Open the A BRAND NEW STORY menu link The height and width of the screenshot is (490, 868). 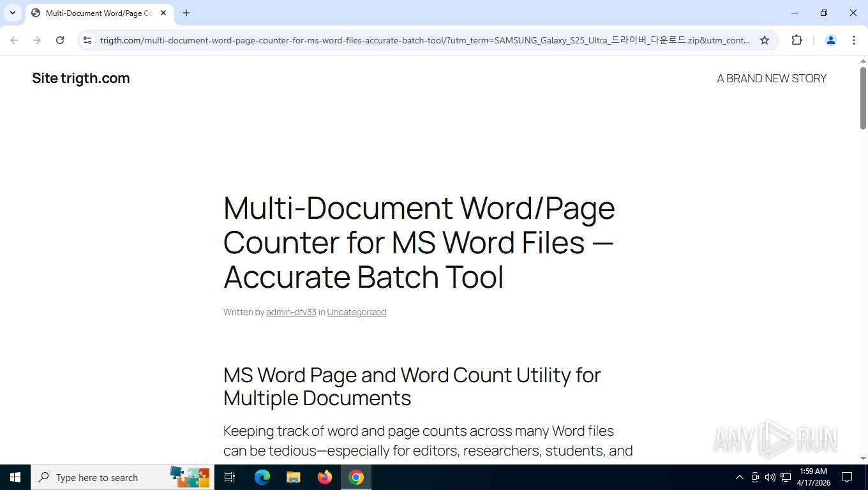tap(772, 78)
